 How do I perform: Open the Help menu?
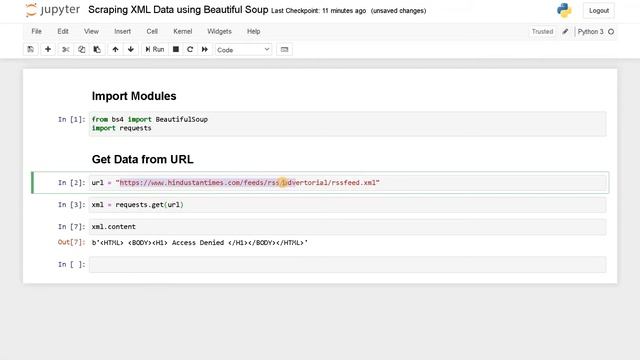(x=253, y=31)
